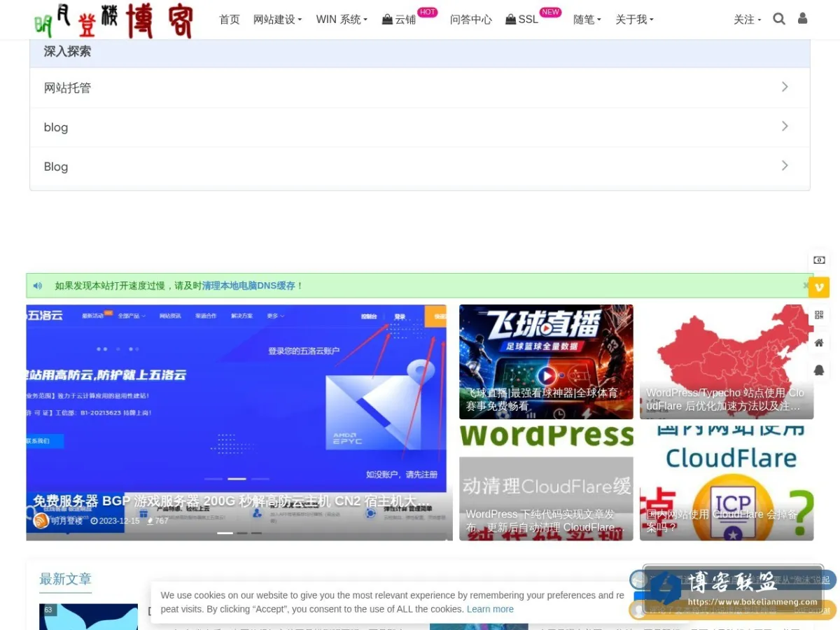
Task: Click the speaker announcement icon in green notice
Action: [38, 286]
